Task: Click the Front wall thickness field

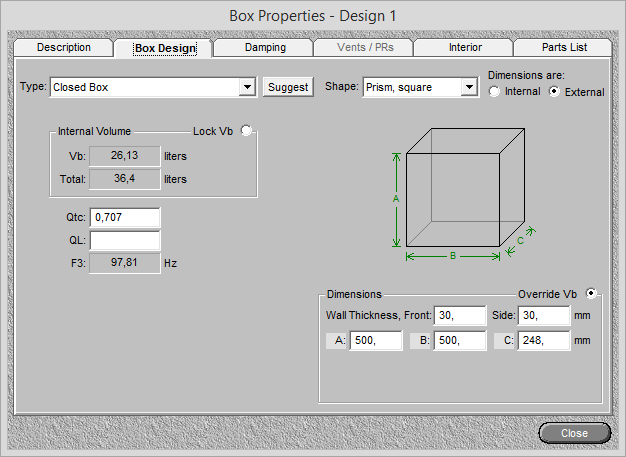Action: point(460,316)
